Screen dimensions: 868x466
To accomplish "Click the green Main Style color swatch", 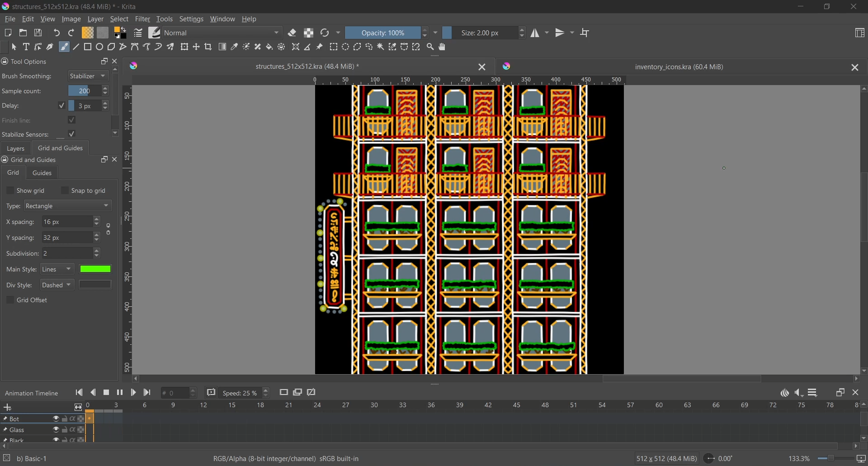I will 95,270.
